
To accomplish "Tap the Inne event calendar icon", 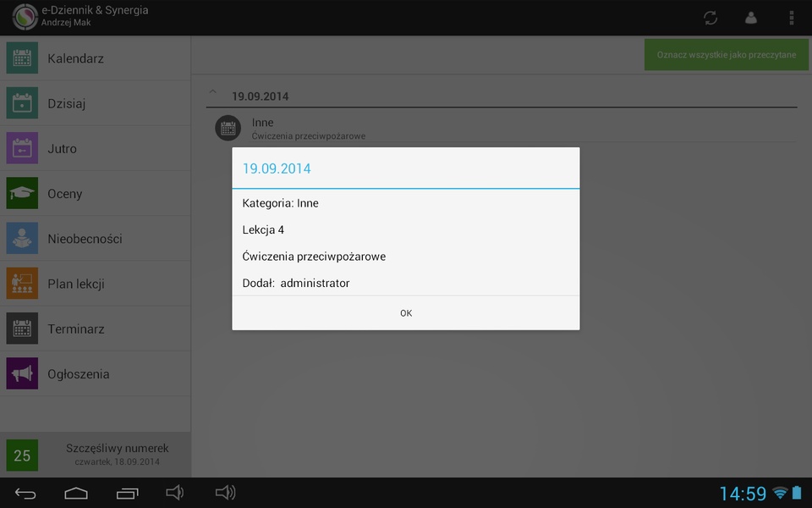I will point(228,128).
